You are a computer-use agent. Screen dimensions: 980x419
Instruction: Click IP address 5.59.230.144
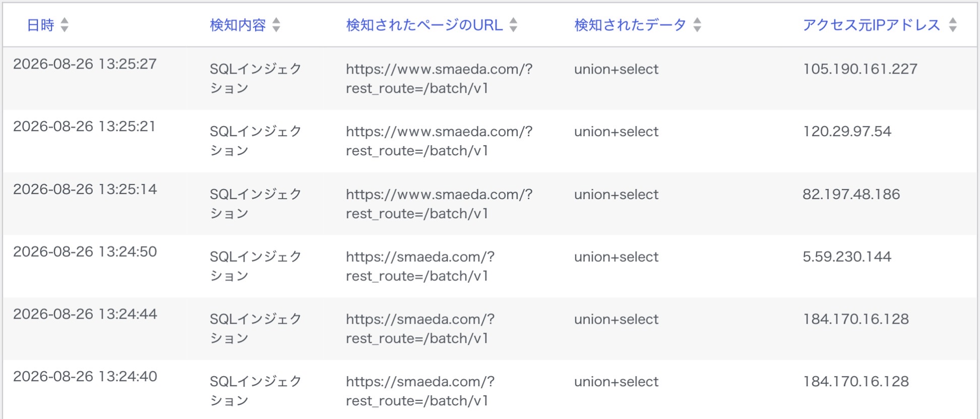point(847,257)
